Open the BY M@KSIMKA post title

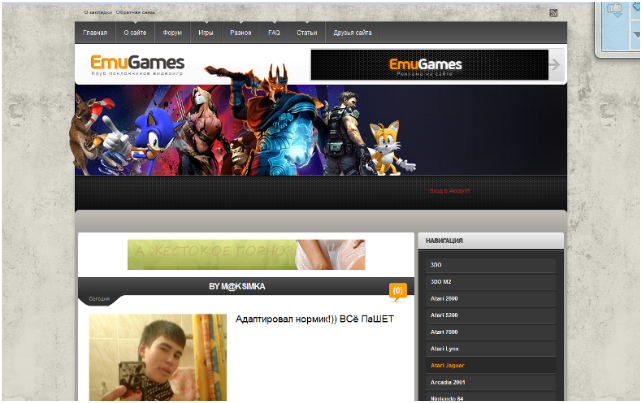(x=237, y=286)
